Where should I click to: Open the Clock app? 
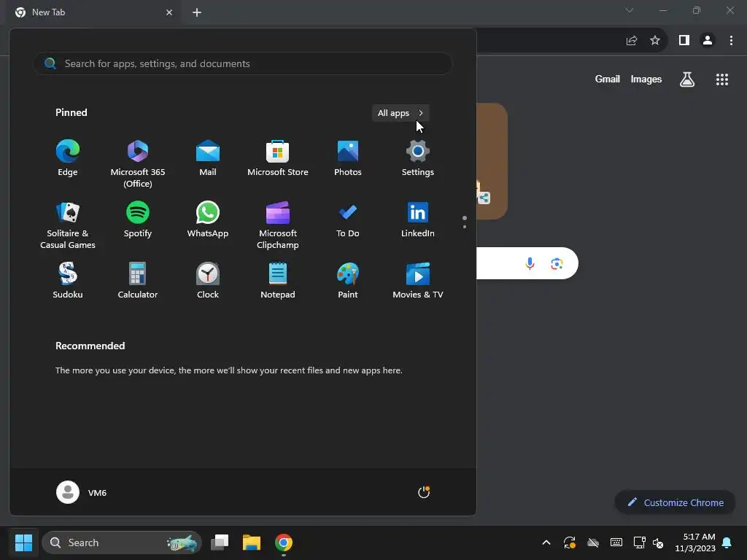208,281
